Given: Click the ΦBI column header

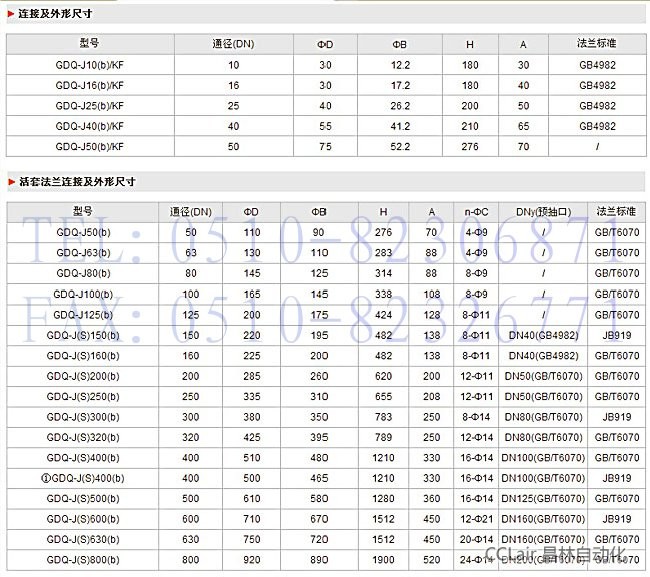Looking at the screenshot, I should (319, 212).
